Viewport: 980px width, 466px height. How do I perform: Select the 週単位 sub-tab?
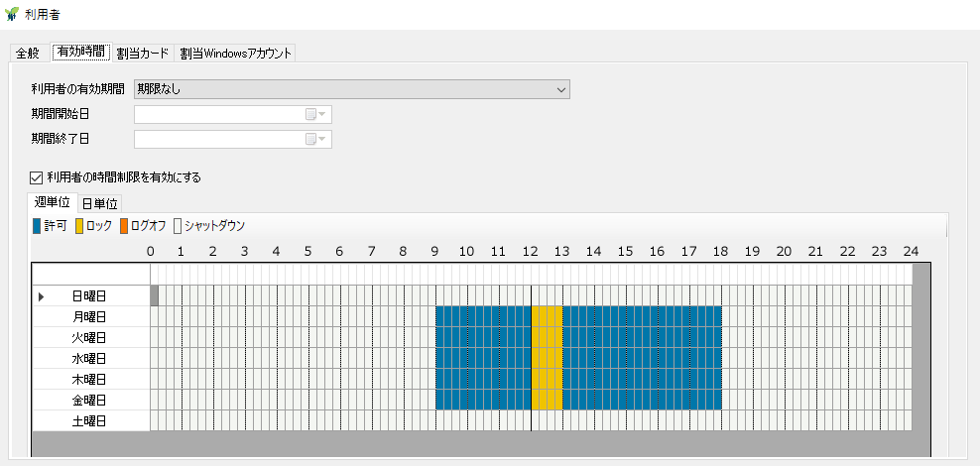pyautogui.click(x=52, y=202)
